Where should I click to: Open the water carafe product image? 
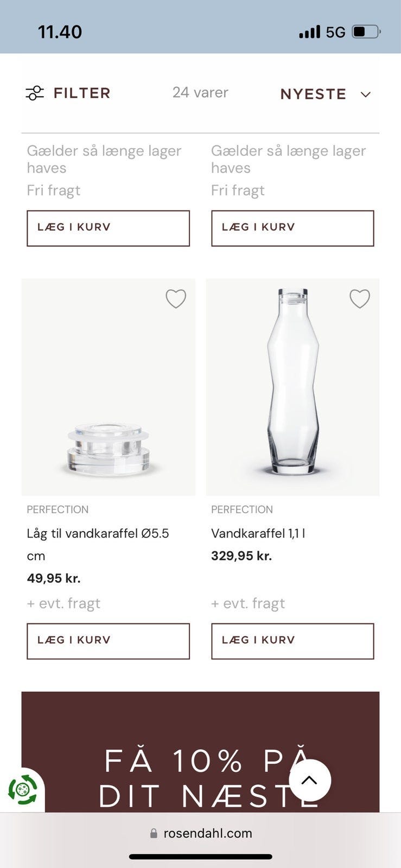pyautogui.click(x=292, y=386)
